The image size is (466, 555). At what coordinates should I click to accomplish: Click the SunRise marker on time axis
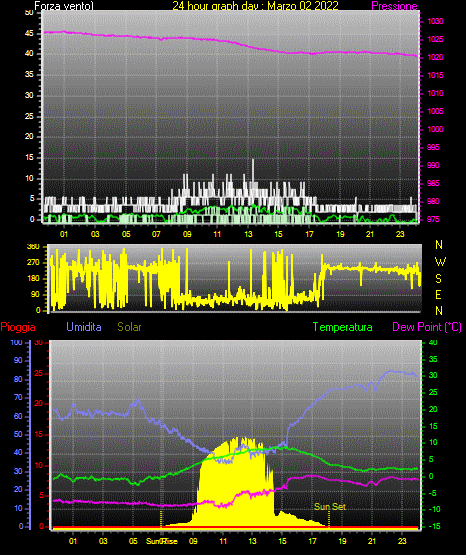click(x=162, y=541)
